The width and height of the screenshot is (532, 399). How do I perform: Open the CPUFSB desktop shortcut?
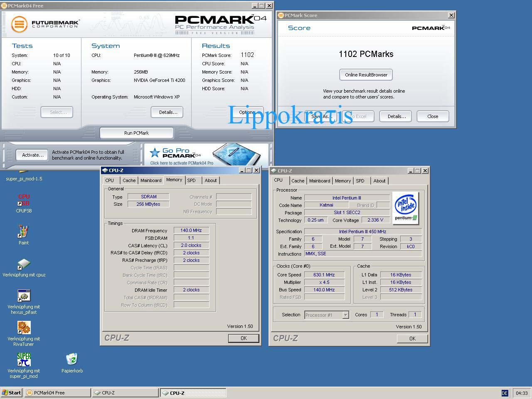(x=24, y=200)
